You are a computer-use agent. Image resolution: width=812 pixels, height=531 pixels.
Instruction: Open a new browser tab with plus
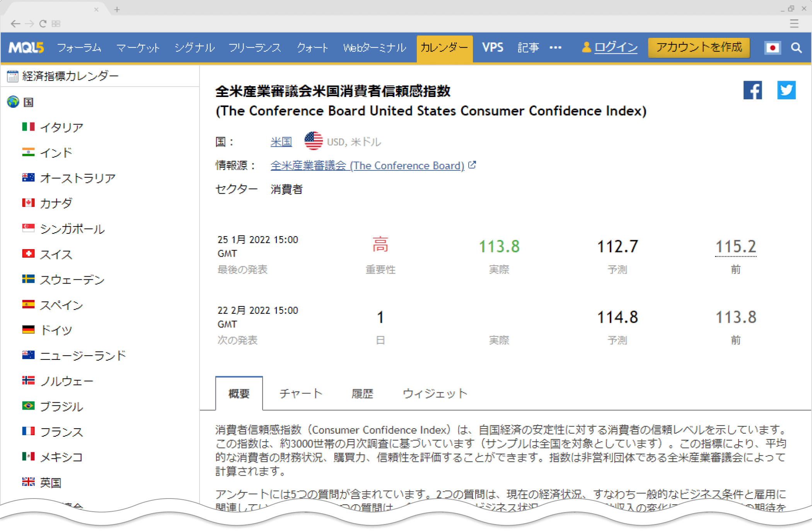coord(117,9)
